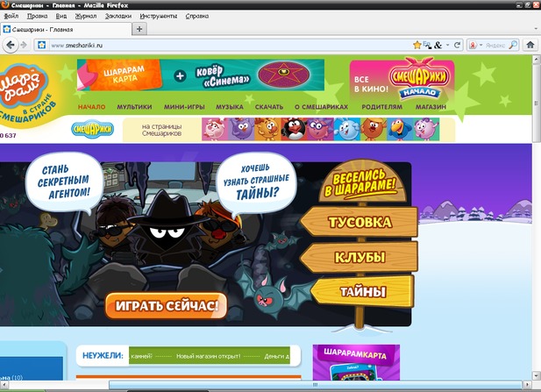The image size is (541, 392).
Task: Open the МИНИ-ИГРЫ section
Action: [184, 107]
